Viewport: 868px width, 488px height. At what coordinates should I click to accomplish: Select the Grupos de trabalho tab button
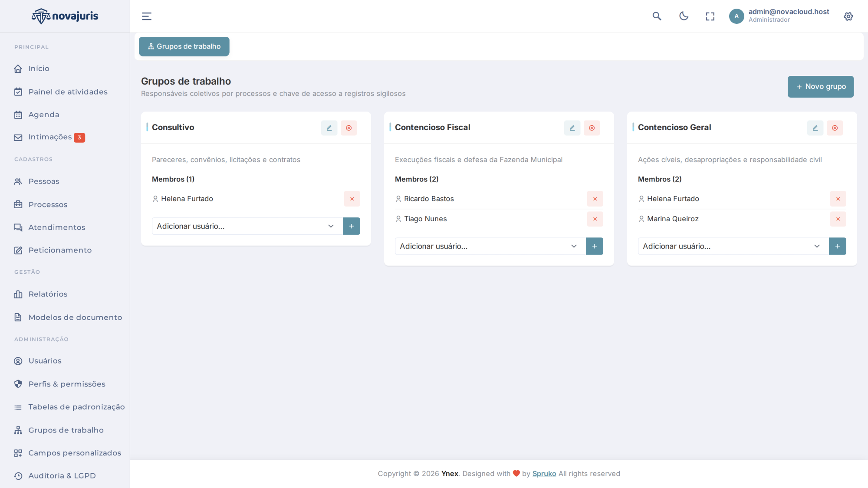(184, 46)
